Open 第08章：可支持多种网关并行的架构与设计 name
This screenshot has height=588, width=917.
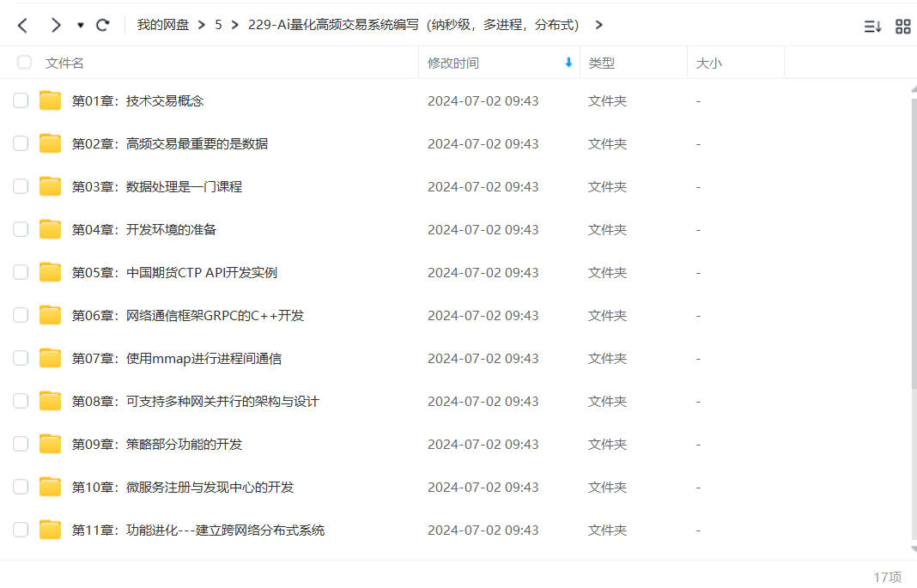(195, 402)
